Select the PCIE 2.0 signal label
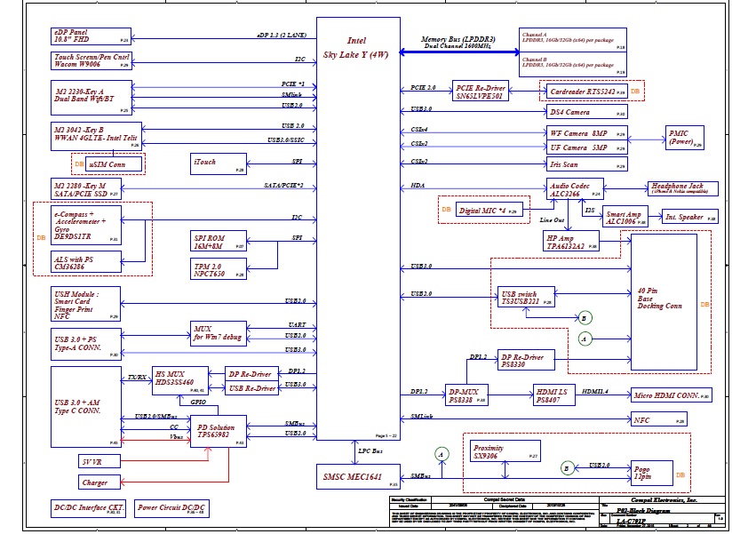Viewport: 756px width, 534px height. (423, 87)
